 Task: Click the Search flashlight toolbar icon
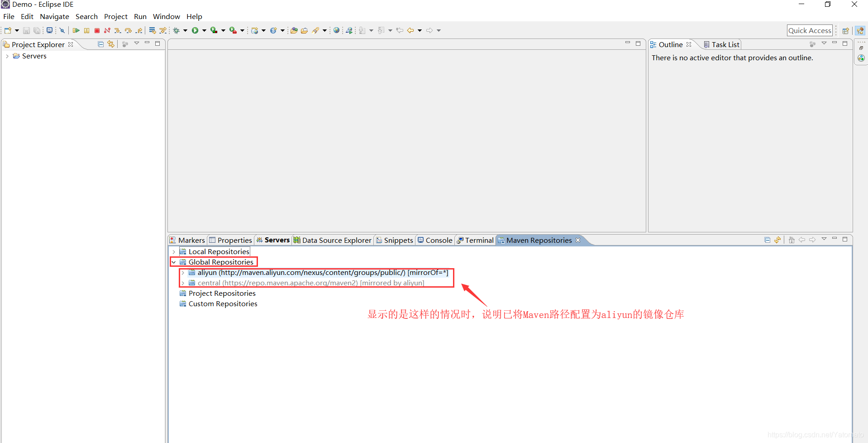316,30
